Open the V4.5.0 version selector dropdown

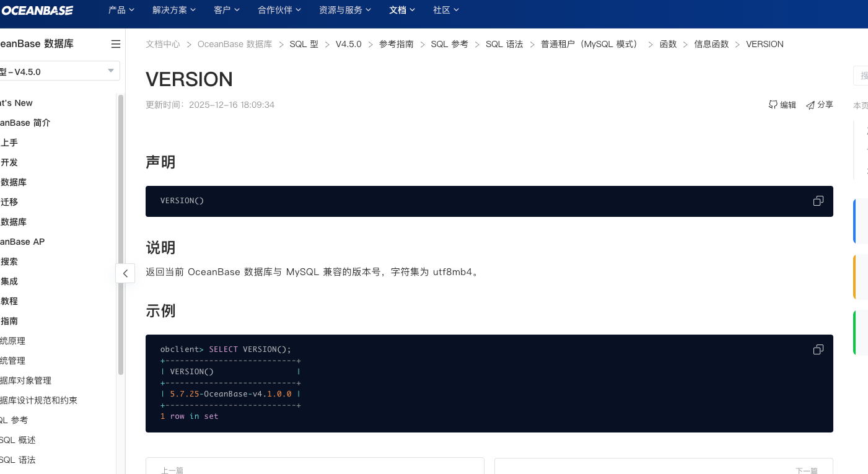[x=59, y=71]
